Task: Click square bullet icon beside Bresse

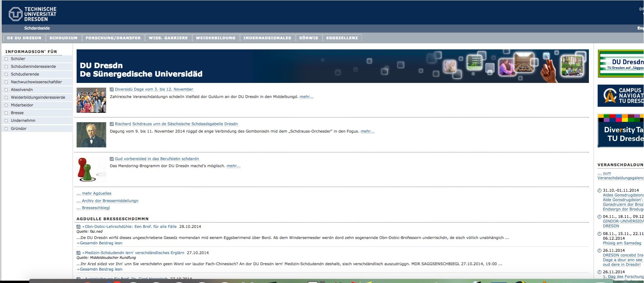Action: point(6,113)
